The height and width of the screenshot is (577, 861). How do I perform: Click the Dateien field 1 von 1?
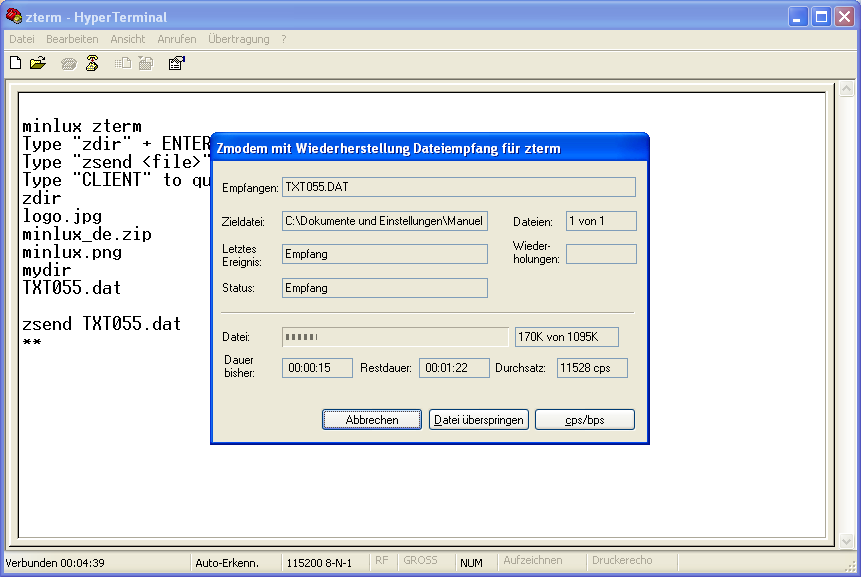click(601, 221)
